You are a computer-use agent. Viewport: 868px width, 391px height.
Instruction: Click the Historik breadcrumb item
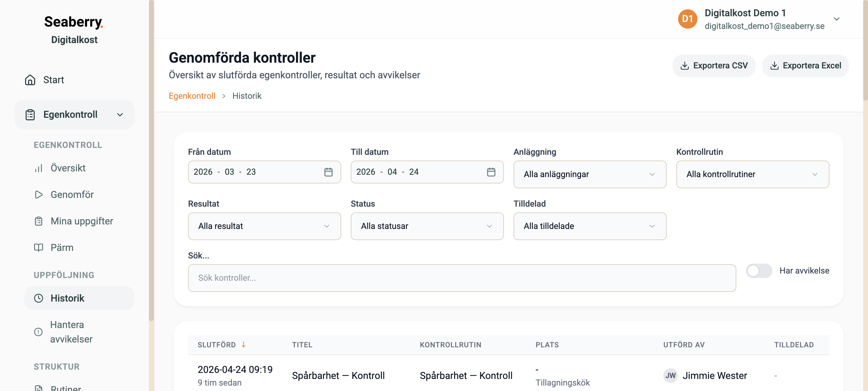(247, 96)
